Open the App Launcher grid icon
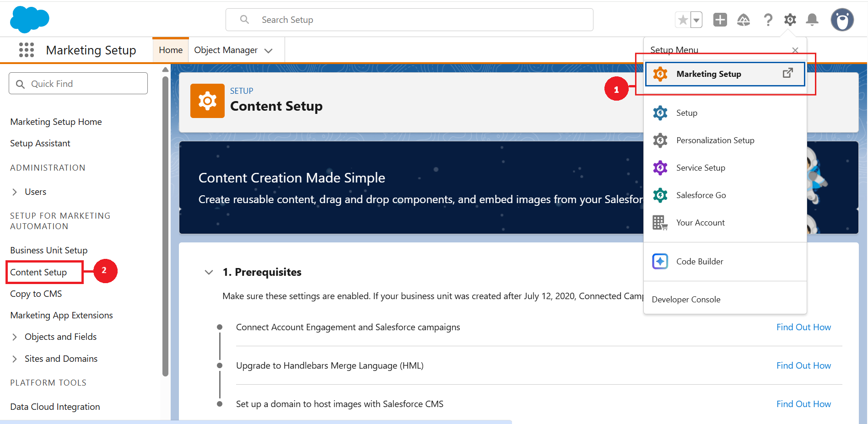This screenshot has height=424, width=868. coord(27,50)
